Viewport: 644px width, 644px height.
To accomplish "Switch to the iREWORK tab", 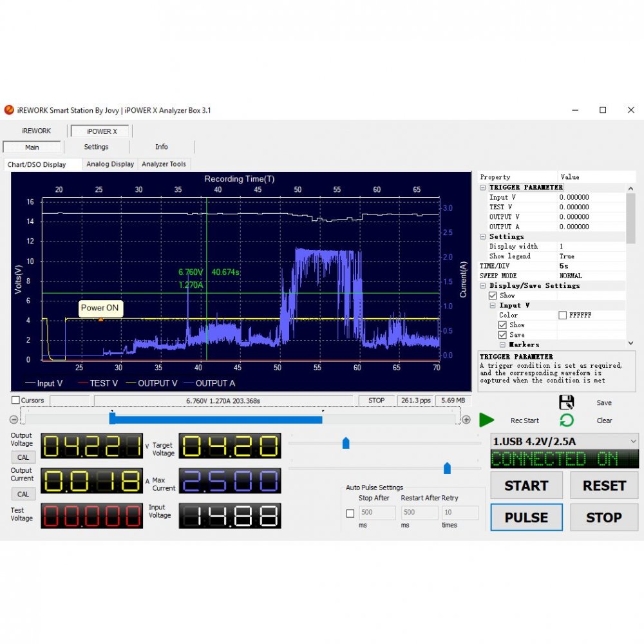I will [x=37, y=131].
